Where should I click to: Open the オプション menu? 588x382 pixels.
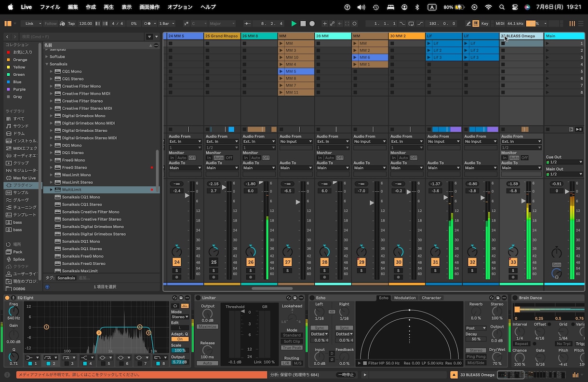click(180, 7)
